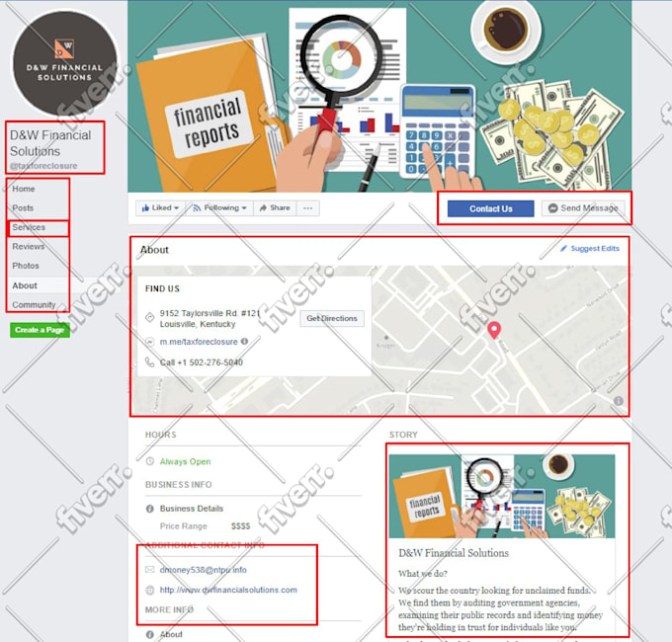Click the globe icon beside website URL

150,591
